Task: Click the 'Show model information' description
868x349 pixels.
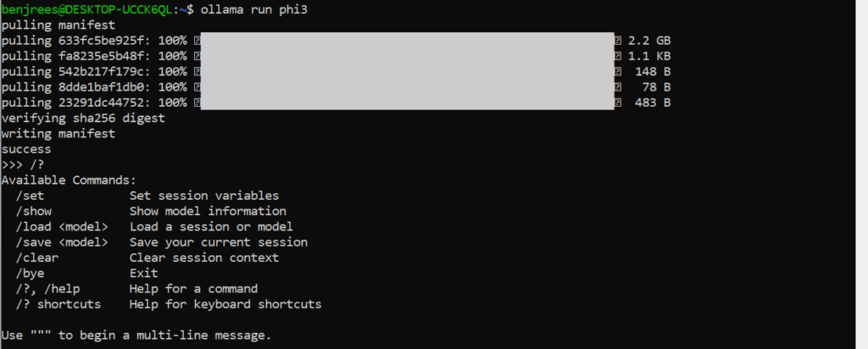Action: [208, 211]
